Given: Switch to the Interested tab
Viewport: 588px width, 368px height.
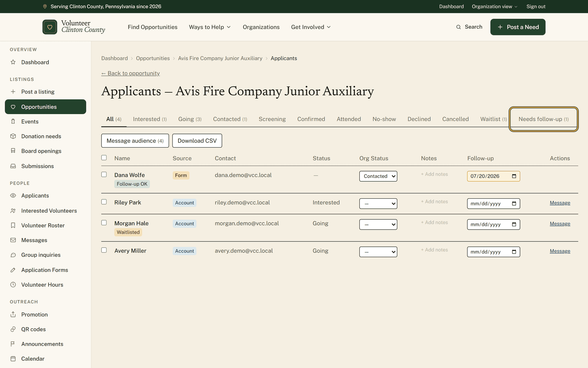Looking at the screenshot, I should coord(150,119).
